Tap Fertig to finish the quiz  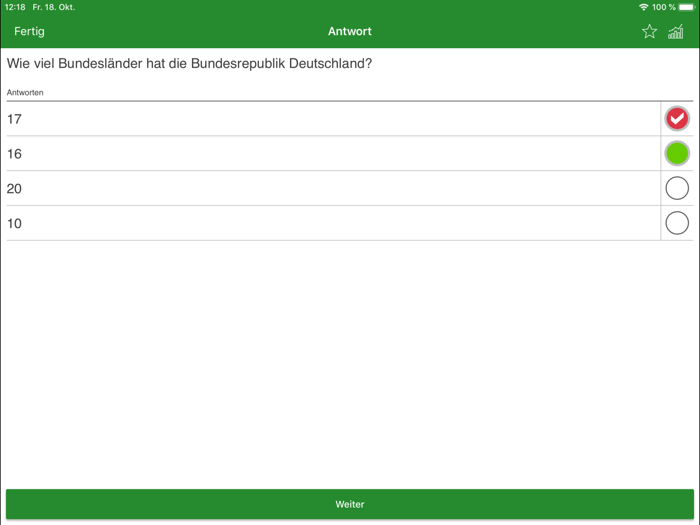coord(29,31)
